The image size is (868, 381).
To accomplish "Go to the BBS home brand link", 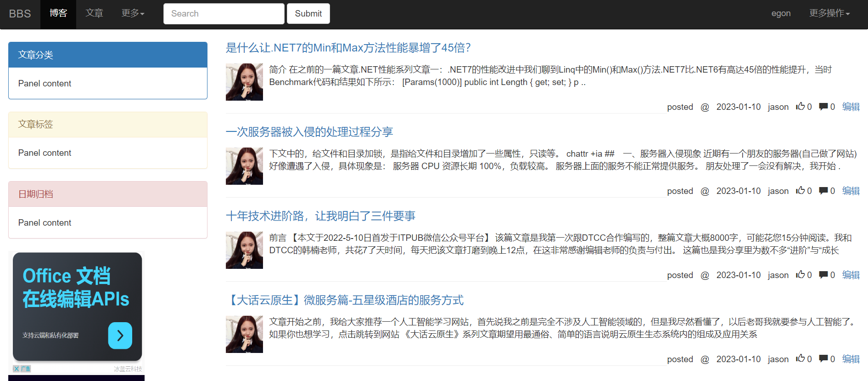I will 20,14.
